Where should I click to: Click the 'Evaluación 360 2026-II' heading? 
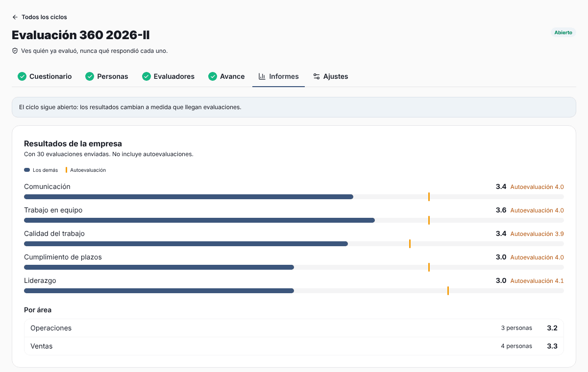tap(81, 35)
